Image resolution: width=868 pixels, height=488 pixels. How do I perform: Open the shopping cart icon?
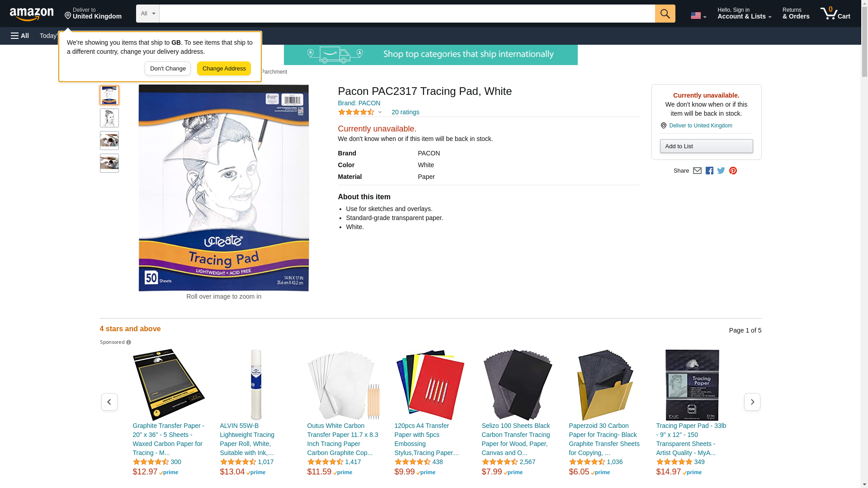coord(835,14)
